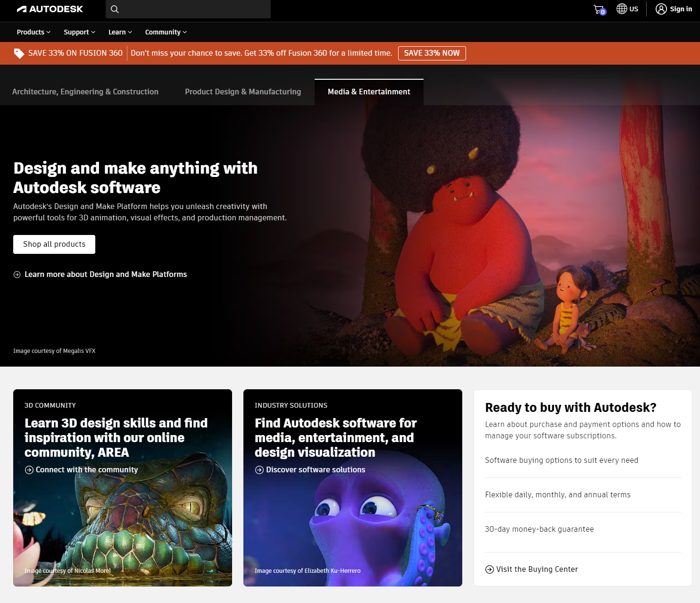Open Discover software solutions link
The image size is (700, 603).
(x=316, y=470)
